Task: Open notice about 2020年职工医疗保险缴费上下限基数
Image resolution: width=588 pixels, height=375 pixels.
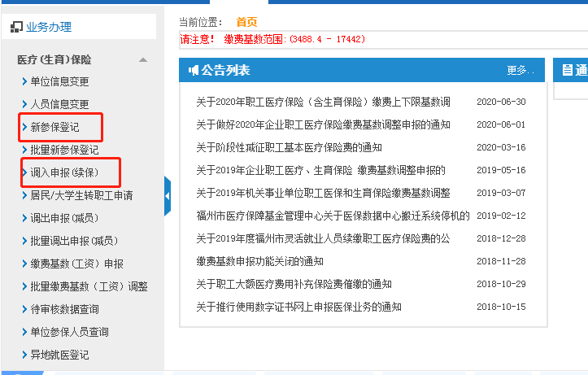Action: point(323,102)
